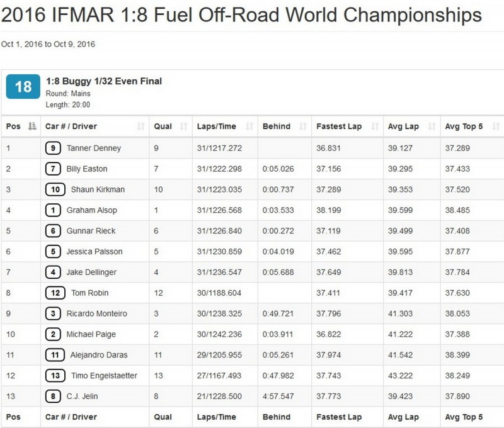Viewport: 504px width, 428px height.
Task: Click the bottom footer Laps/Time label
Action: point(216,417)
